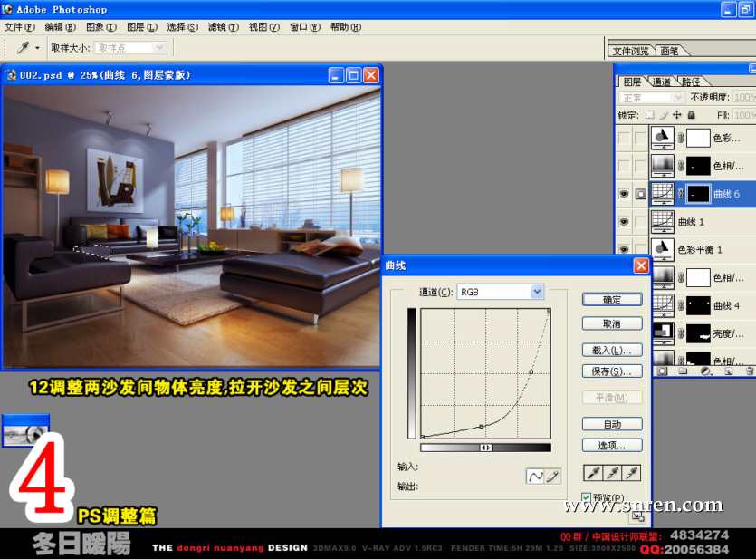Create a new layer from Layers panel
This screenshot has height=559, width=756.
[728, 371]
